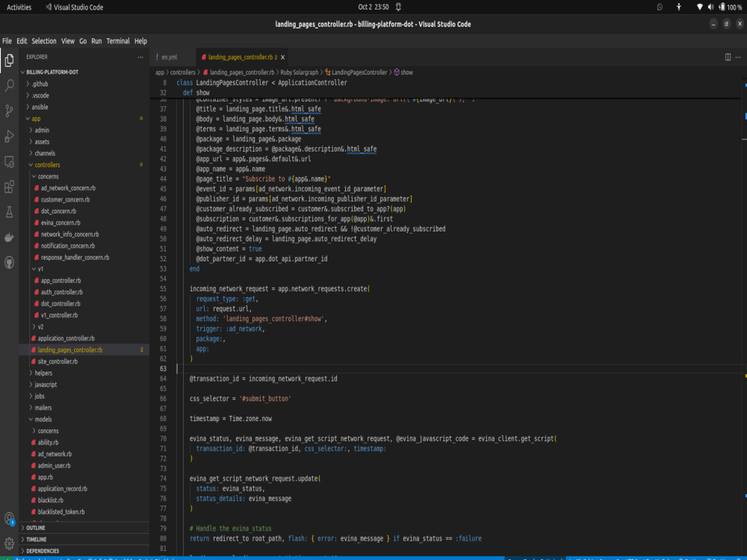Click the volume icon in system tray
This screenshot has width=747, height=560.
(710, 7)
